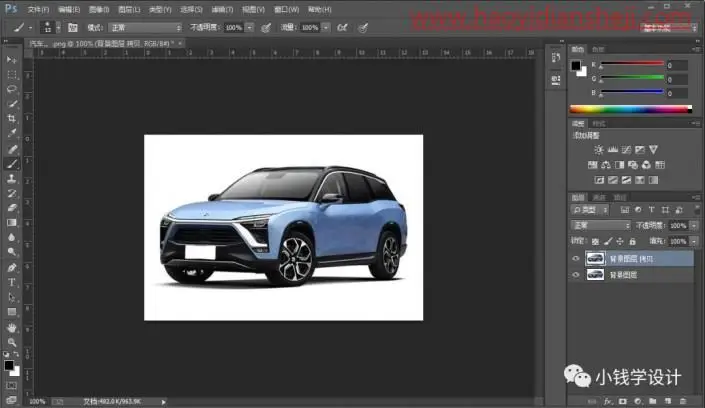Viewport: 705px width, 408px height.
Task: Delete layer with the trash button
Action: 683,401
